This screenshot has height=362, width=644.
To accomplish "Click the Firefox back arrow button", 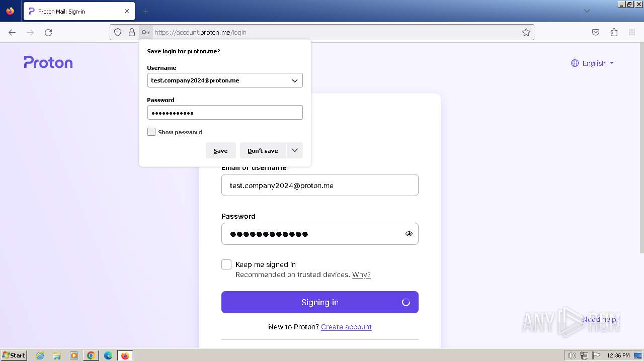I will [x=12, y=32].
